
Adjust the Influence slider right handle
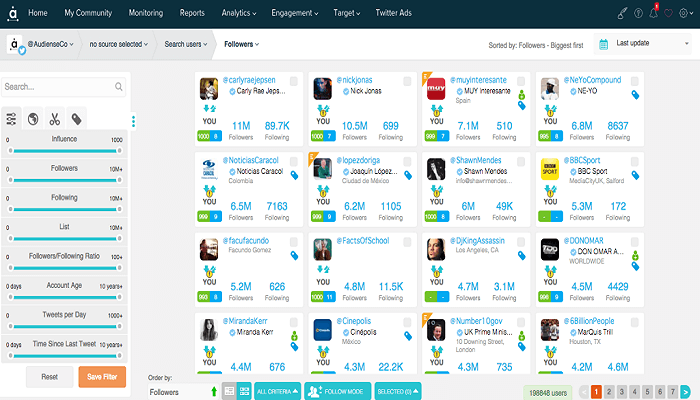pyautogui.click(x=119, y=151)
